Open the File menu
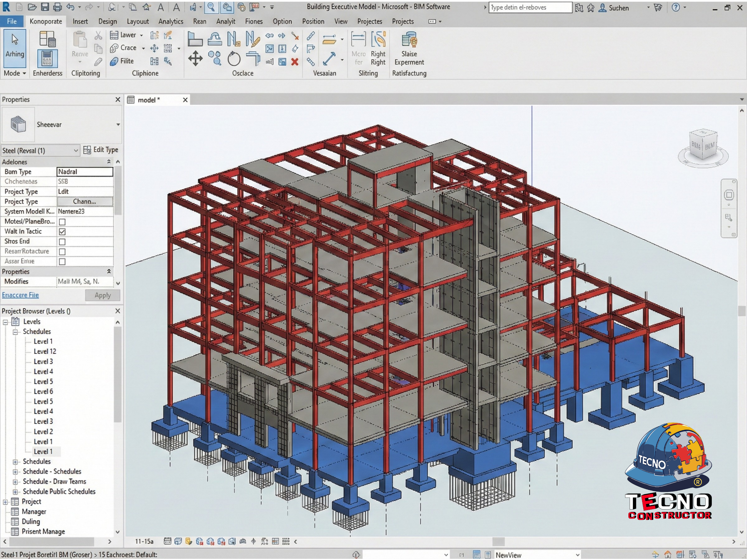The height and width of the screenshot is (560, 747). pos(11,21)
